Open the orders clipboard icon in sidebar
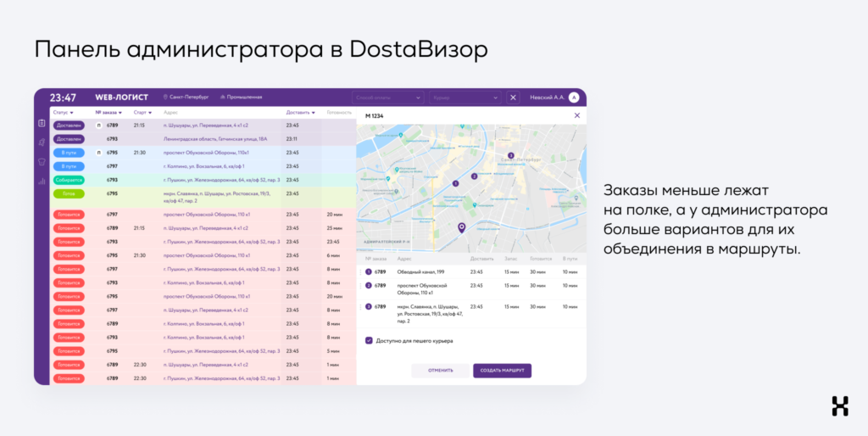The width and height of the screenshot is (868, 436). coord(42,123)
